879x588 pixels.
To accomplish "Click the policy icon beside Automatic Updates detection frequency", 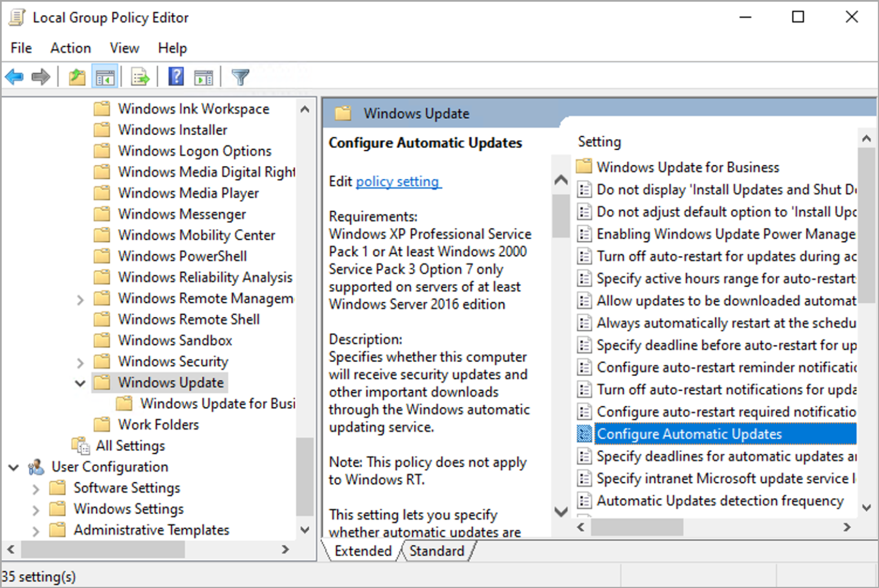I will point(585,501).
